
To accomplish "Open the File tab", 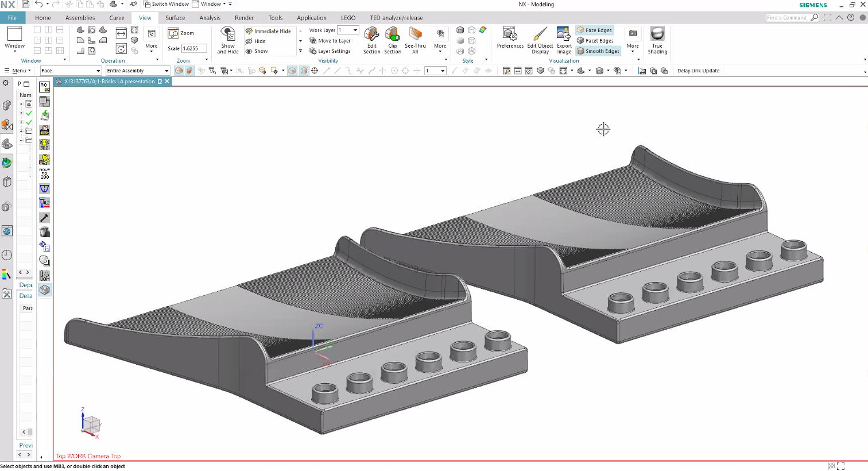I will click(x=12, y=18).
